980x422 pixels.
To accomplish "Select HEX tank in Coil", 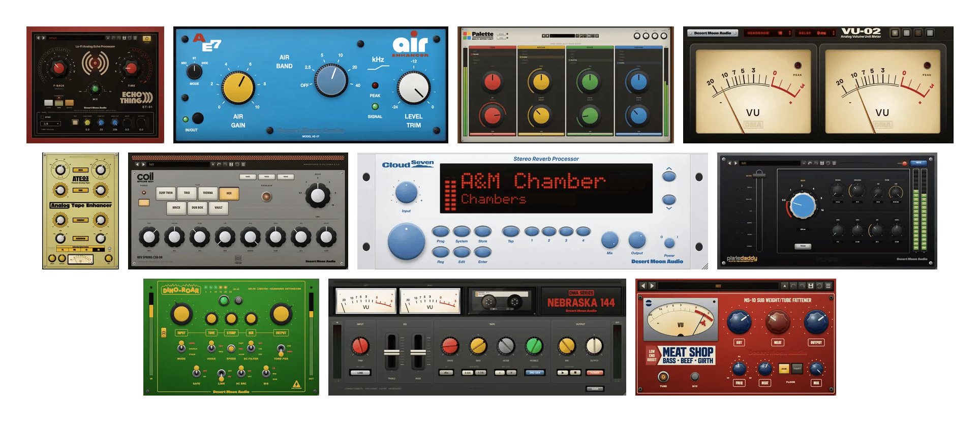I will (229, 193).
